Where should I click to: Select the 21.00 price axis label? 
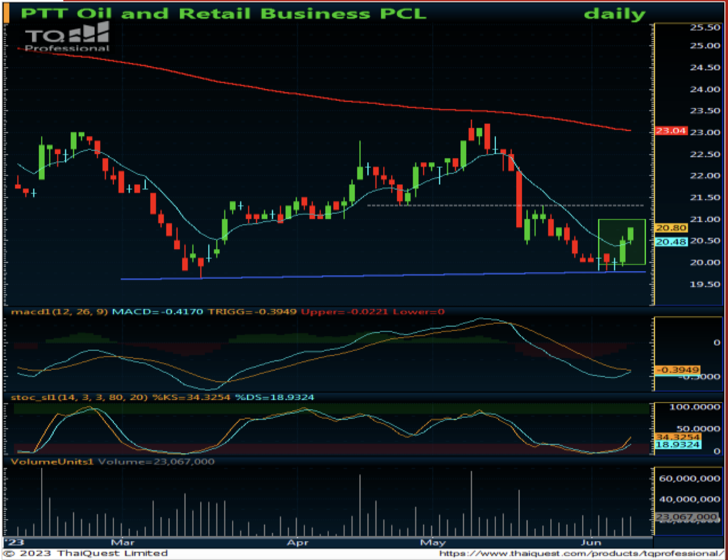pyautogui.click(x=705, y=219)
